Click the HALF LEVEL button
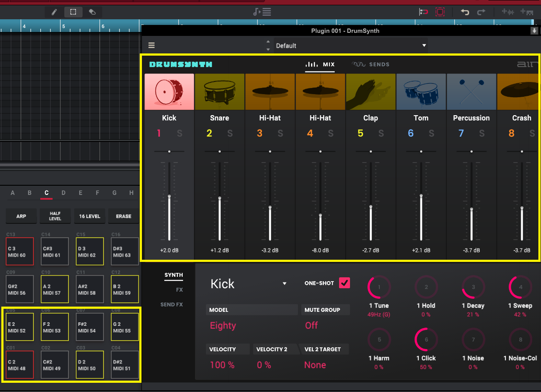 [x=55, y=216]
